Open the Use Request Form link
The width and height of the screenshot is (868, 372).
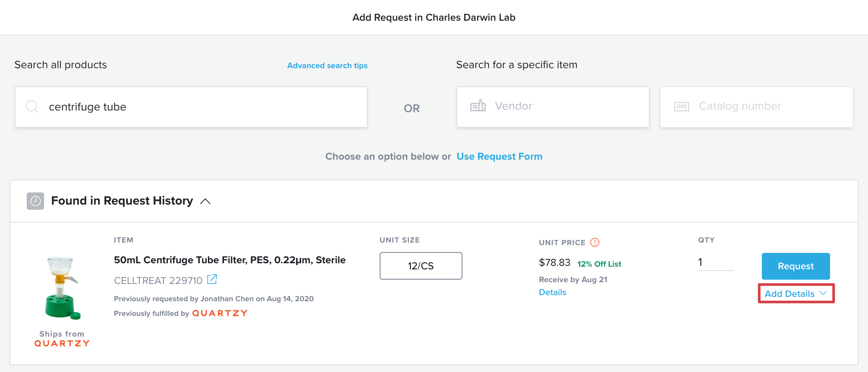499,157
